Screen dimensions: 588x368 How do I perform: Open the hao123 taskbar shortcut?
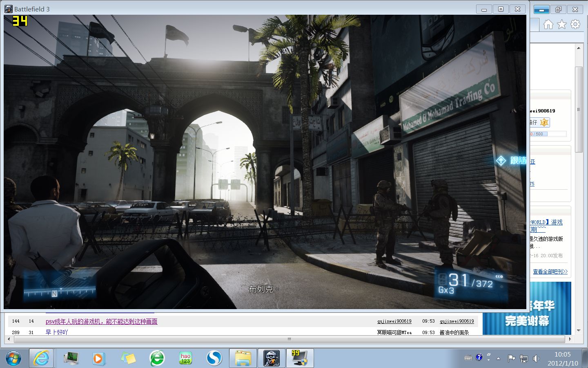click(x=185, y=359)
